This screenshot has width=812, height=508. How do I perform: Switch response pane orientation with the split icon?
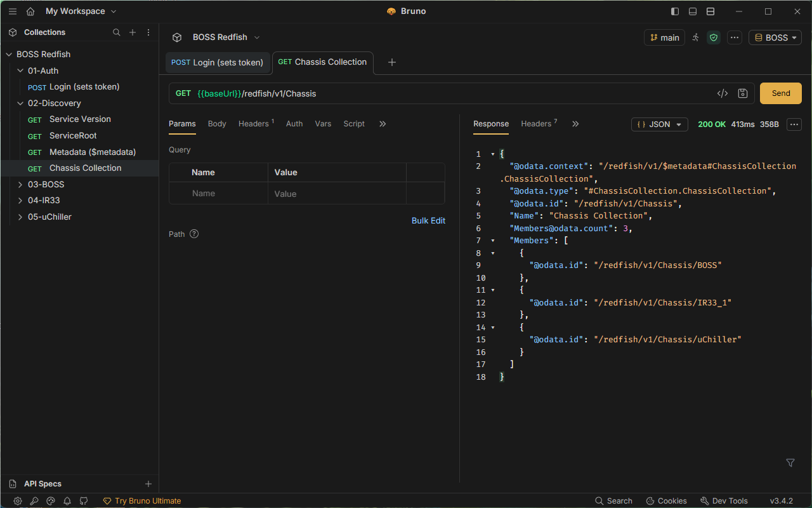click(710, 11)
